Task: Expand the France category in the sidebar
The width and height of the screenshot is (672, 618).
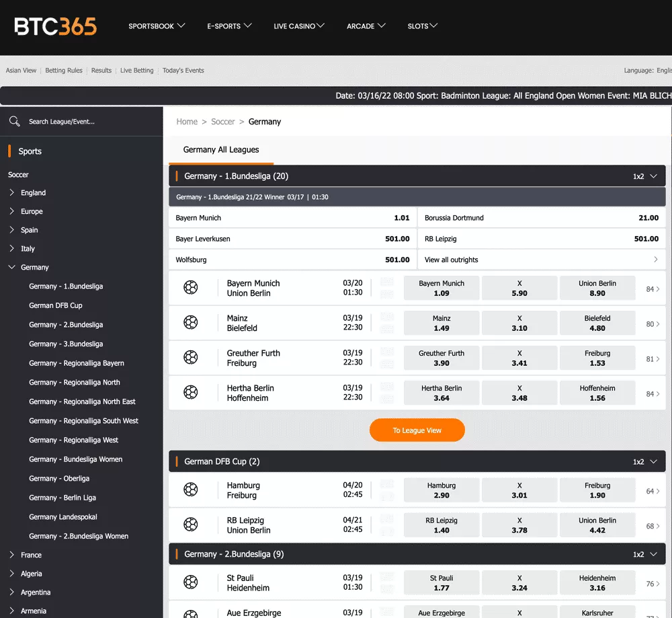Action: click(12, 555)
